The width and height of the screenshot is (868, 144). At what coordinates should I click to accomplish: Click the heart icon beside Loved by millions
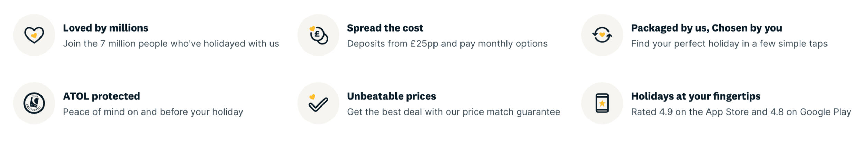[34, 35]
